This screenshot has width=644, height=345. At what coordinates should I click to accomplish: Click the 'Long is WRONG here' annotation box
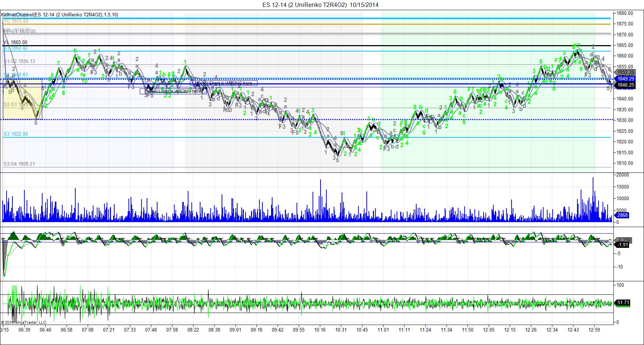pos(173,91)
